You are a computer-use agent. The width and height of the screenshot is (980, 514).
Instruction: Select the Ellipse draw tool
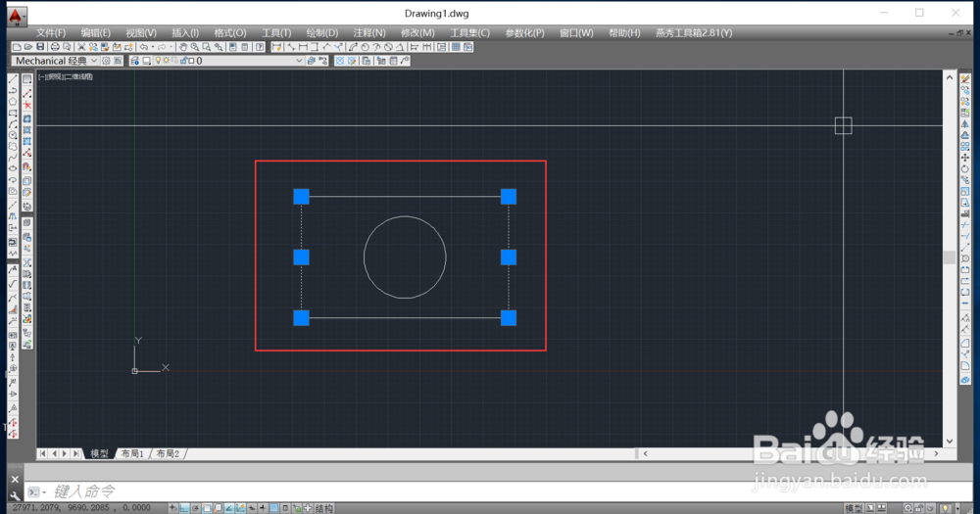(x=13, y=168)
